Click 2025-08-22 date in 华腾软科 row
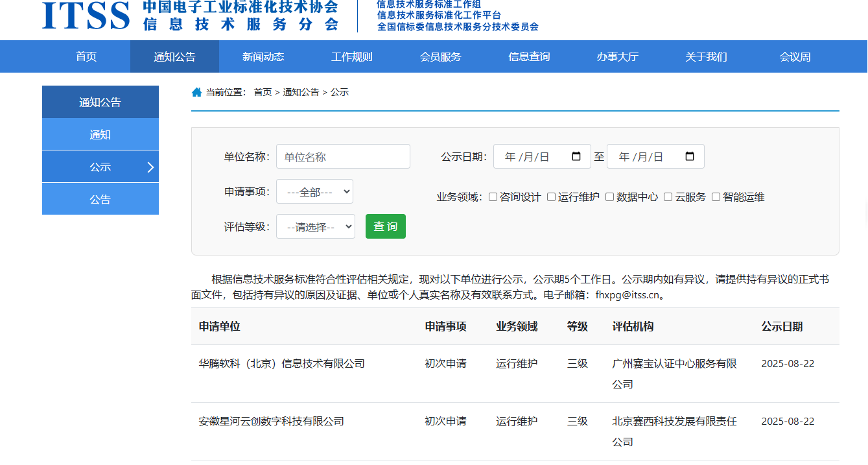Viewport: 868px width, 465px height. point(788,364)
